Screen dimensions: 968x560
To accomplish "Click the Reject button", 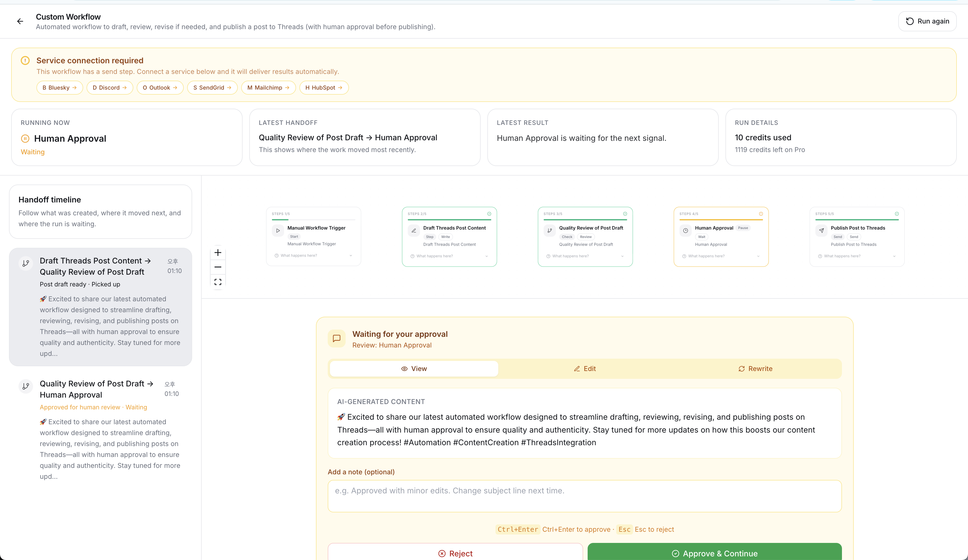I will (455, 553).
